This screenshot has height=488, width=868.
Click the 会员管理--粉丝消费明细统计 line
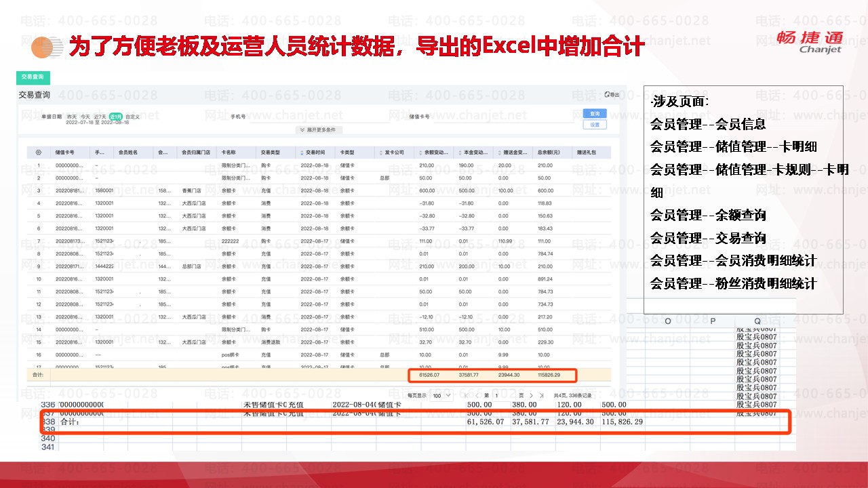coord(733,283)
